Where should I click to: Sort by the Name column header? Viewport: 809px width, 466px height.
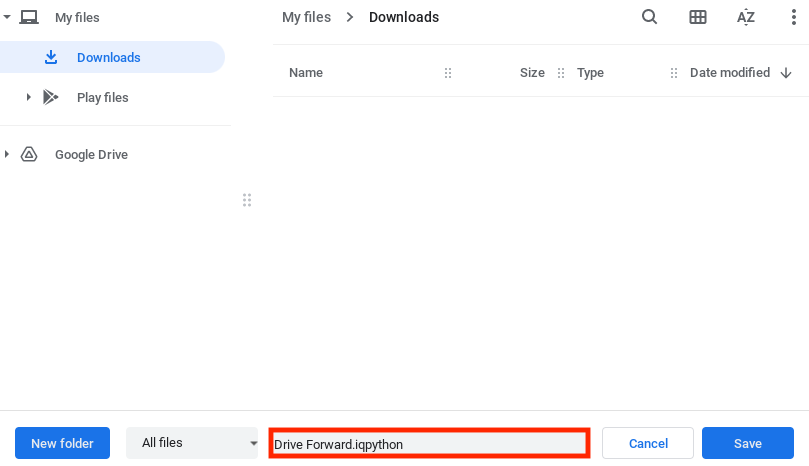tap(306, 73)
